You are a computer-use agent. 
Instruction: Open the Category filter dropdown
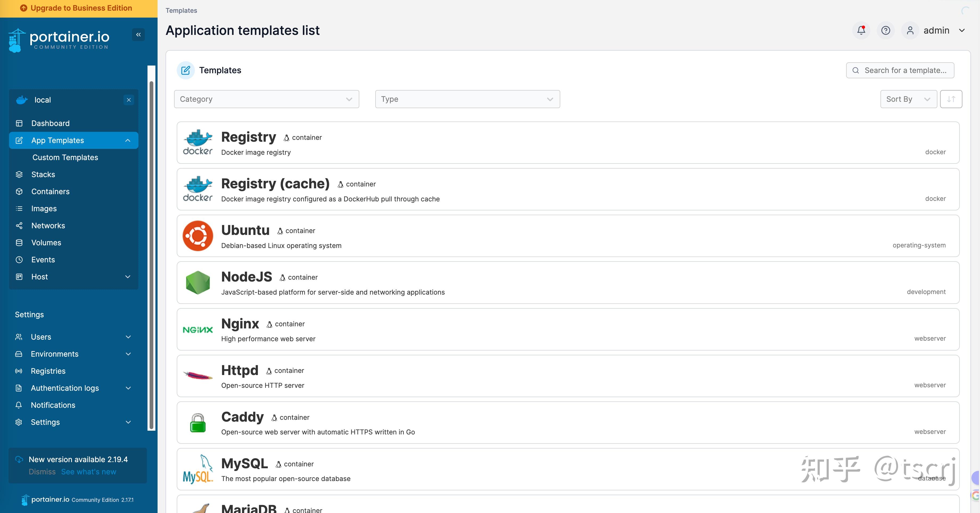coord(266,99)
